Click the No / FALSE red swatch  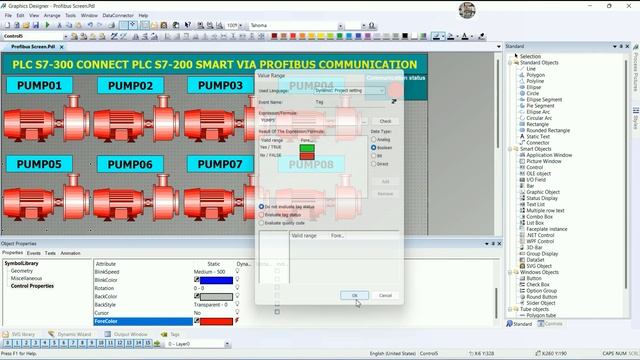click(x=307, y=156)
